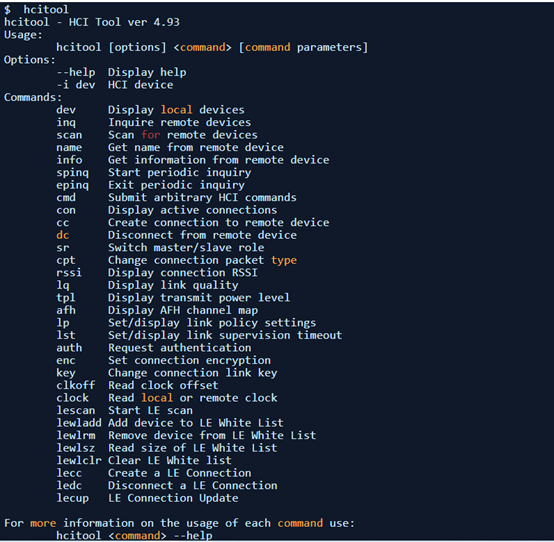The height and width of the screenshot is (542, 554).
Task: Select the 'sr' Switch master/slave role row
Action: pos(160,248)
